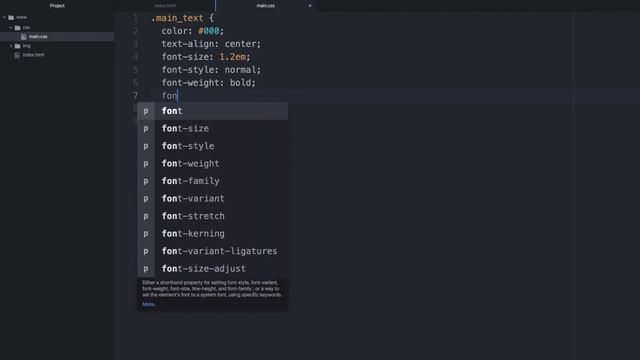This screenshot has width=640, height=360.
Task: Switch to the index.html tab
Action: click(165, 6)
